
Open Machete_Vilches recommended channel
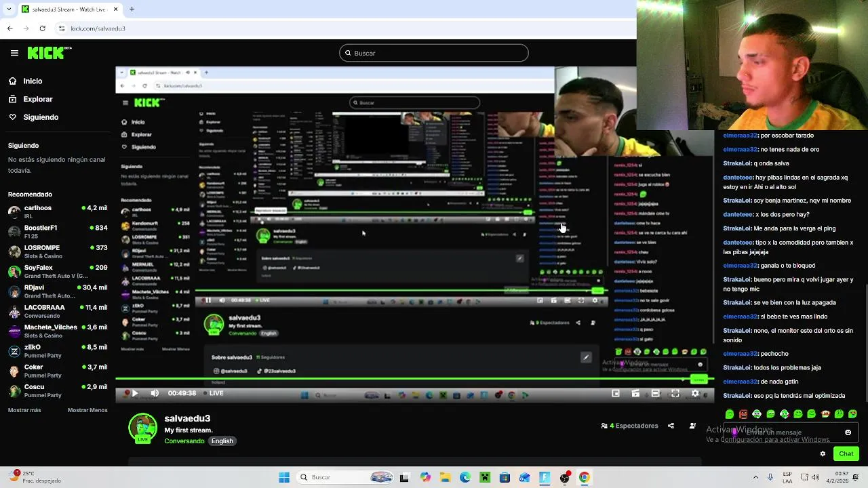coord(58,331)
